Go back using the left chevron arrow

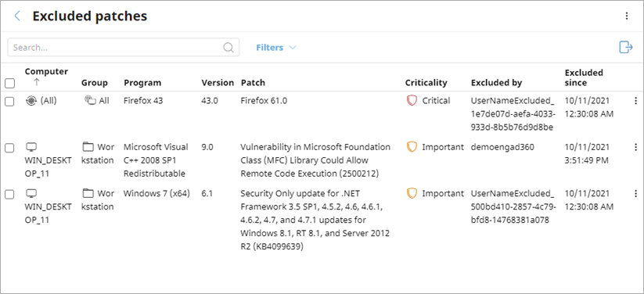click(17, 16)
